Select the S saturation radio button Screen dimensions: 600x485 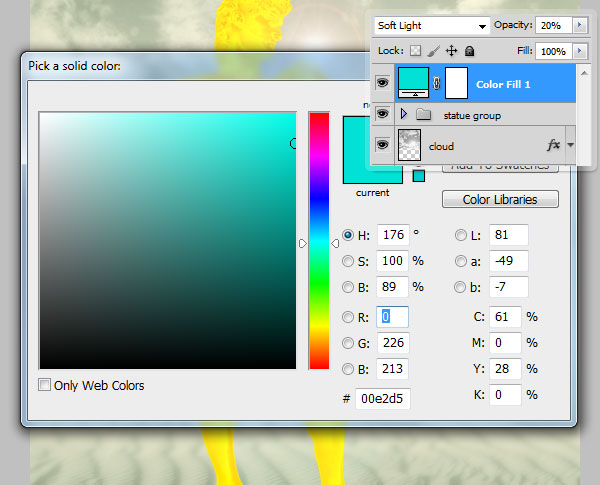(x=348, y=261)
